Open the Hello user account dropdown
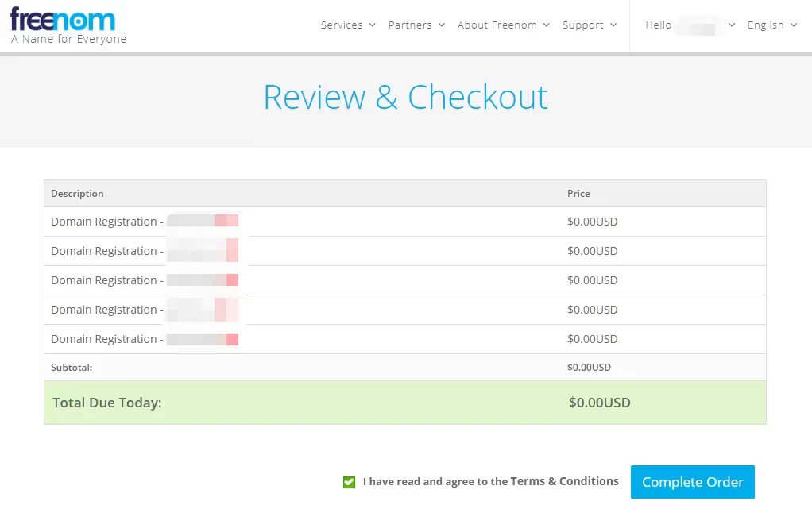This screenshot has height=509, width=812. 690,25
